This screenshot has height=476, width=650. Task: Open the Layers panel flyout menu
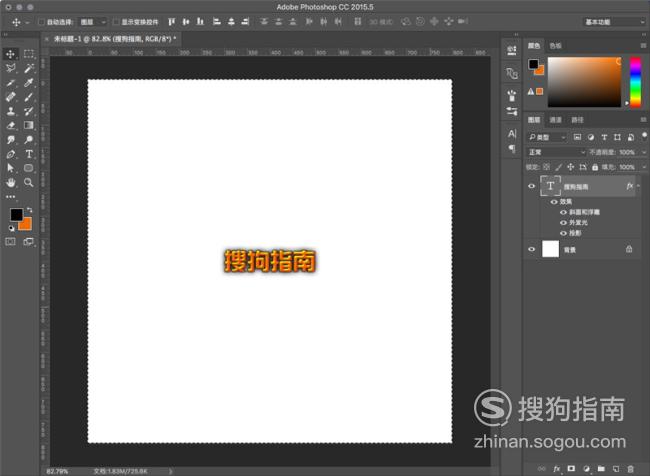click(x=643, y=120)
